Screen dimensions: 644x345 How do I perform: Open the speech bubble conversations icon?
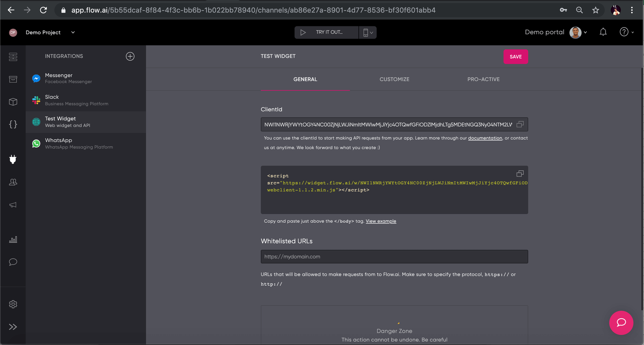pyautogui.click(x=13, y=262)
